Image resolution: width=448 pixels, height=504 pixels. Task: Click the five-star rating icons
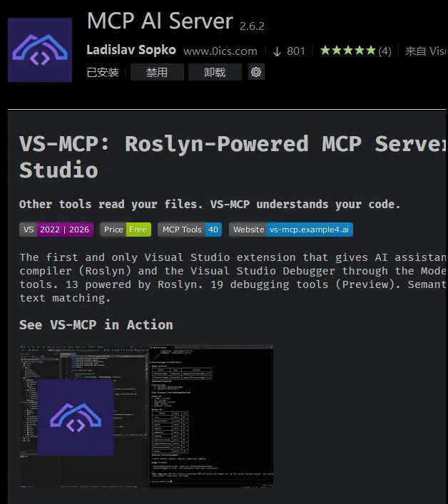click(347, 51)
